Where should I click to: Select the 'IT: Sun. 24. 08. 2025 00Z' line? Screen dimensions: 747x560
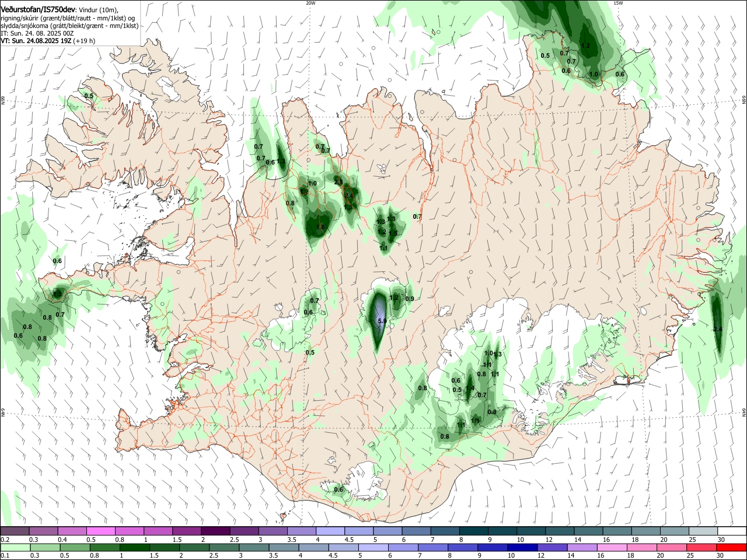(38, 33)
